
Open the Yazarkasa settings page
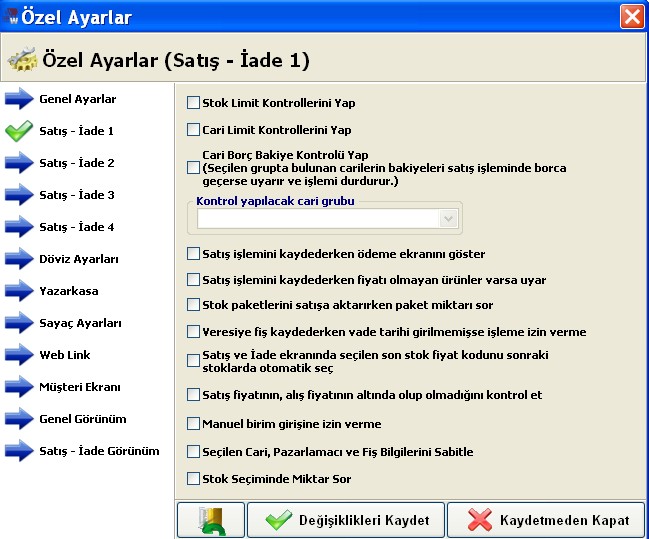click(x=69, y=291)
